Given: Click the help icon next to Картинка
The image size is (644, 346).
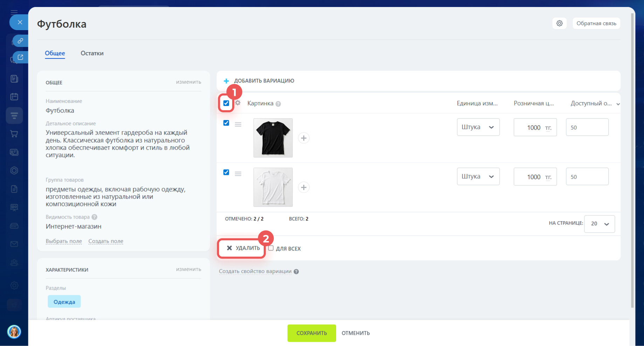Looking at the screenshot, I should (278, 104).
